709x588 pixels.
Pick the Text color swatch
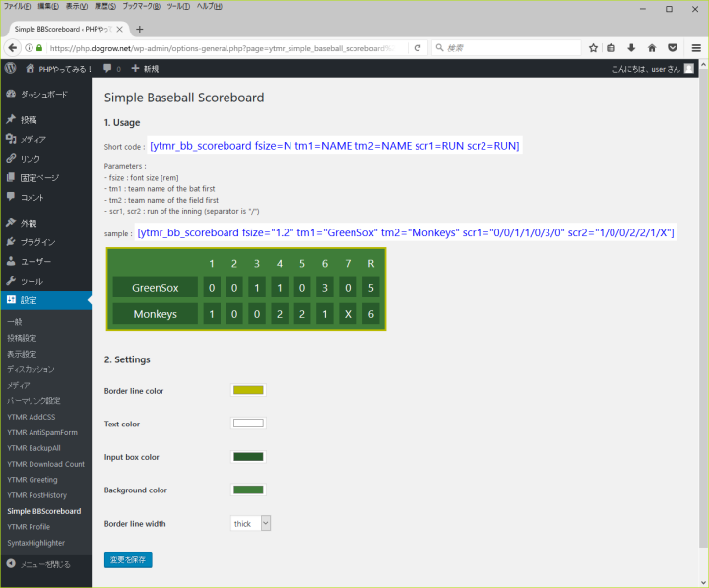click(x=248, y=424)
